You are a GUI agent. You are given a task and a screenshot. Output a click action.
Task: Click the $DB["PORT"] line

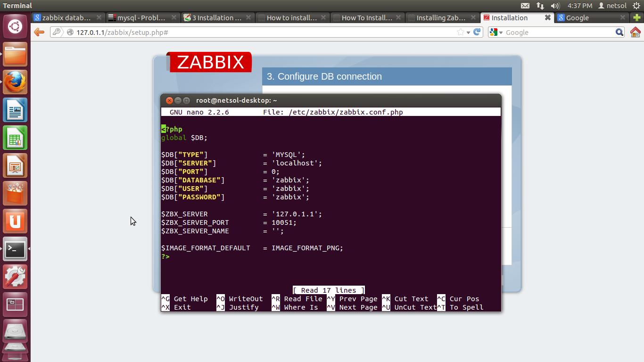pos(221,172)
